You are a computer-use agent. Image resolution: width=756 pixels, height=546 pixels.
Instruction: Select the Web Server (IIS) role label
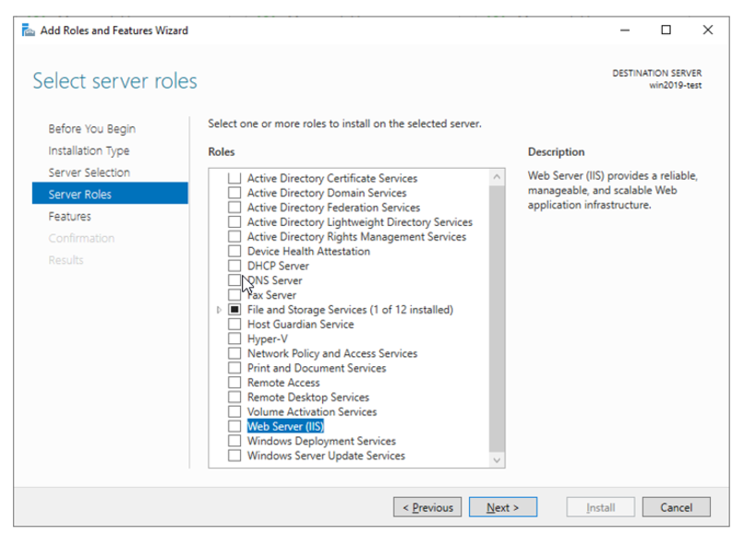[285, 426]
